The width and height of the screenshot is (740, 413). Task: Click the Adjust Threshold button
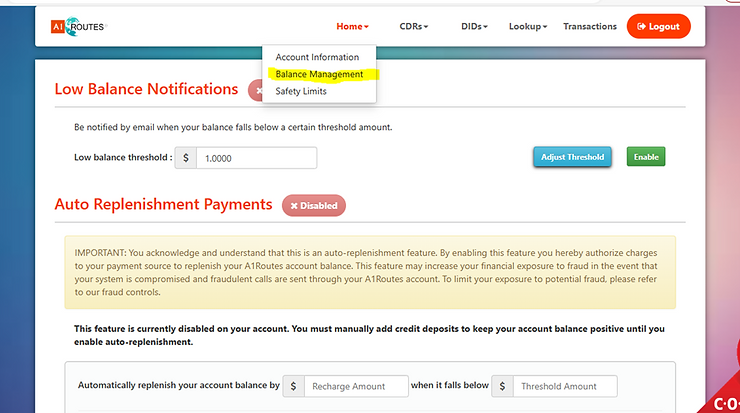tap(572, 157)
